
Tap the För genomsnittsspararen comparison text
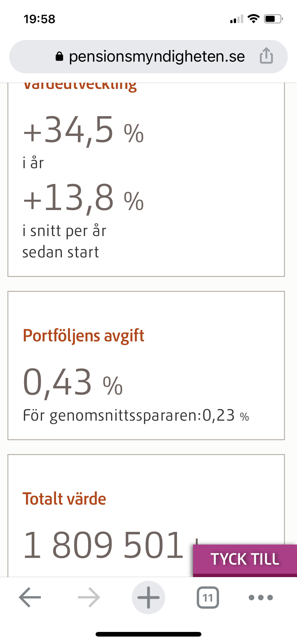pyautogui.click(x=136, y=415)
